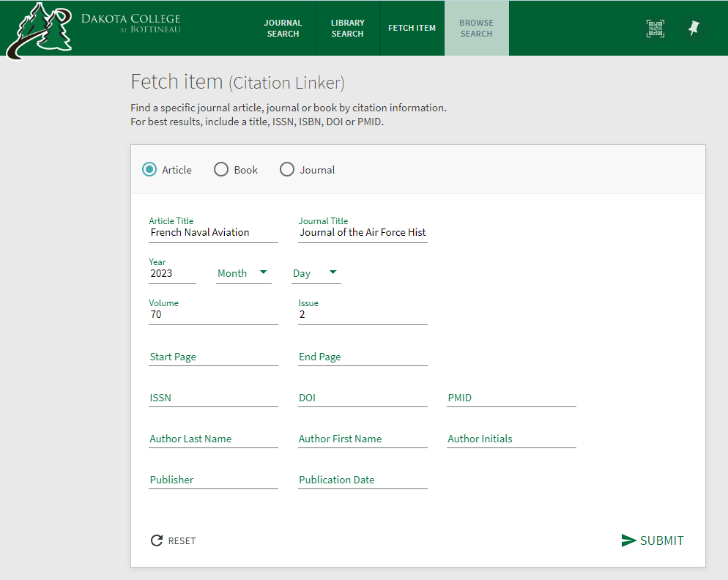The image size is (728, 580).
Task: Select the Book radio button
Action: (x=221, y=169)
